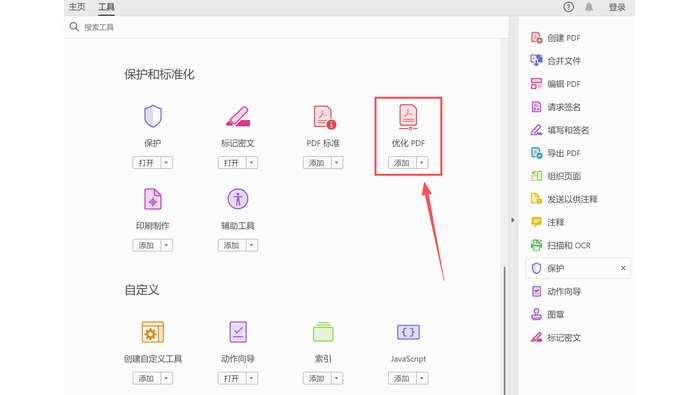Click the tools list vertical scrollbar
Image resolution: width=700 pixels, height=395 pixels.
click(505, 330)
